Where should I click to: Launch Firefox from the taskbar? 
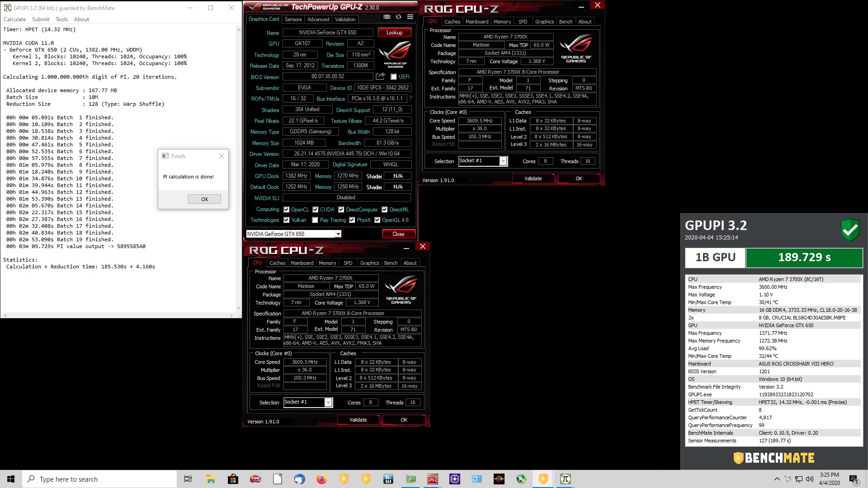tap(321, 479)
